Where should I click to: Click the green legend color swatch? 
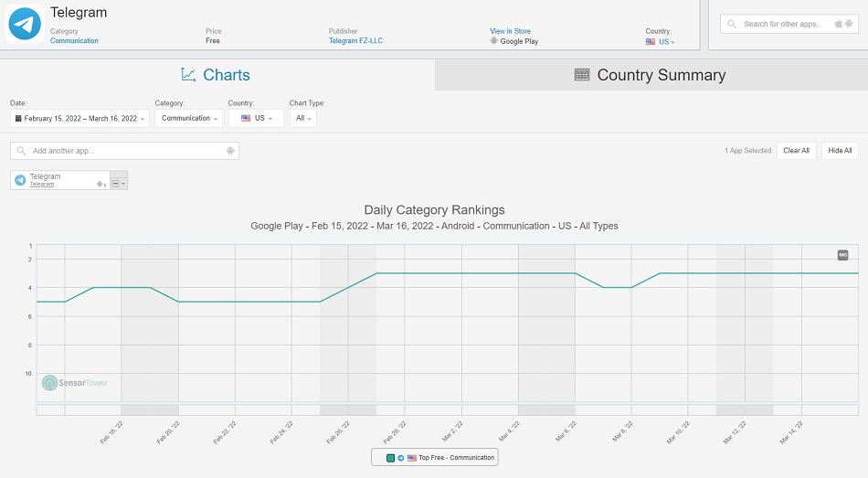pyautogui.click(x=390, y=458)
